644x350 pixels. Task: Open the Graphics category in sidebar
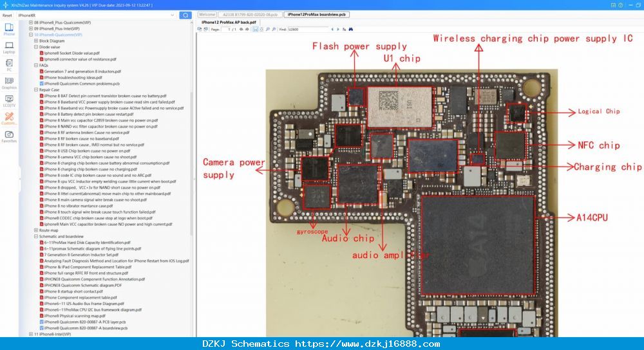tap(9, 83)
